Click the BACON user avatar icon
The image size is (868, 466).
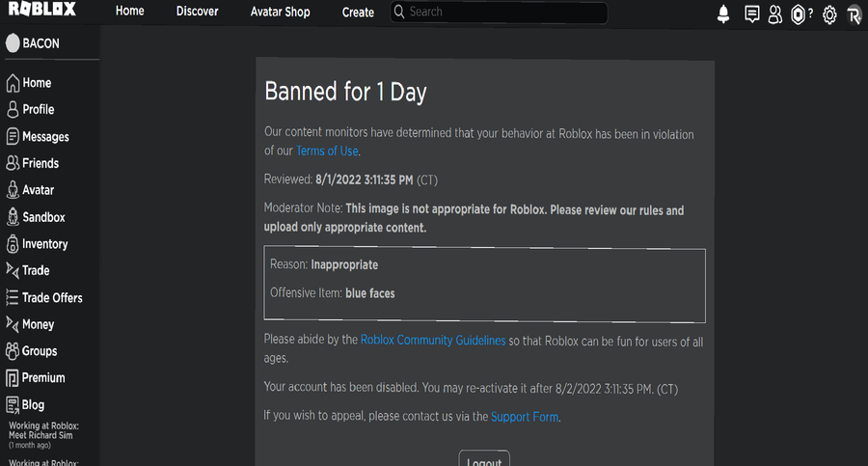click(13, 43)
